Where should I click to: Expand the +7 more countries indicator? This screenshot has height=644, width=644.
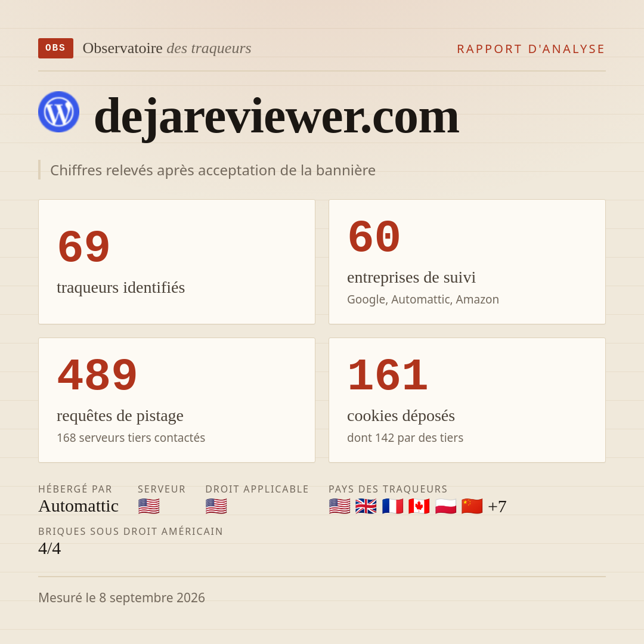[x=497, y=506]
